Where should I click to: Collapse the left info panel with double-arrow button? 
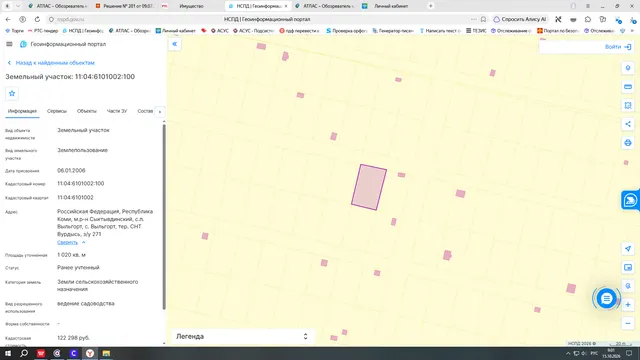174,44
